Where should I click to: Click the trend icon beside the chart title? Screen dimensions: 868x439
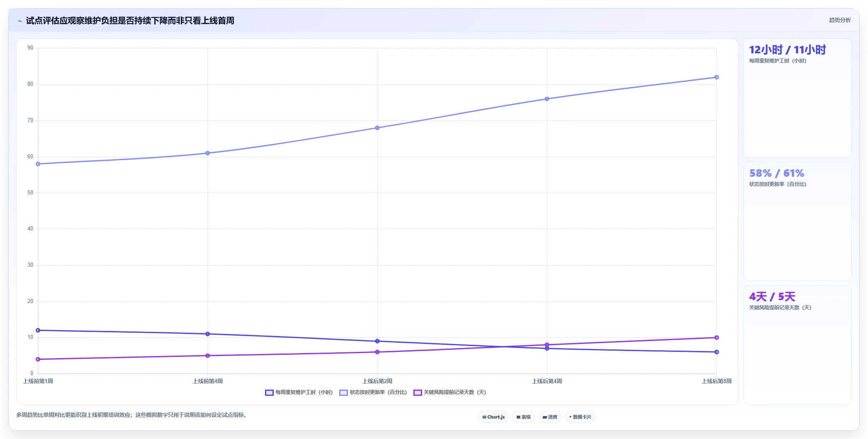[20, 21]
